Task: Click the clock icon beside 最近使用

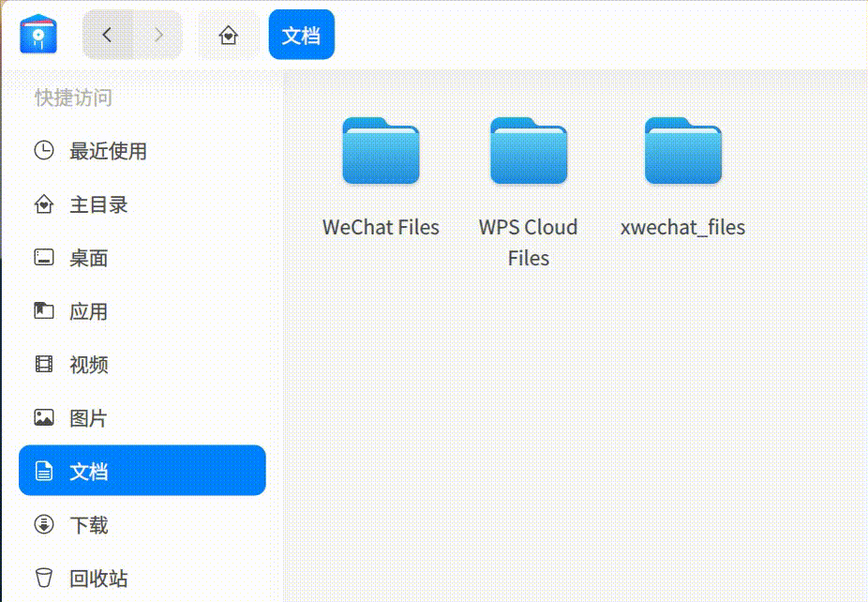Action: (44, 150)
